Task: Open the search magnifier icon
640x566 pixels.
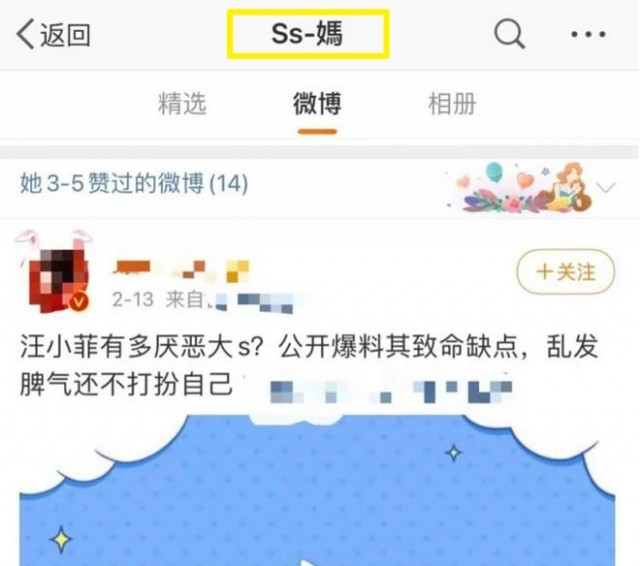Action: pyautogui.click(x=509, y=34)
